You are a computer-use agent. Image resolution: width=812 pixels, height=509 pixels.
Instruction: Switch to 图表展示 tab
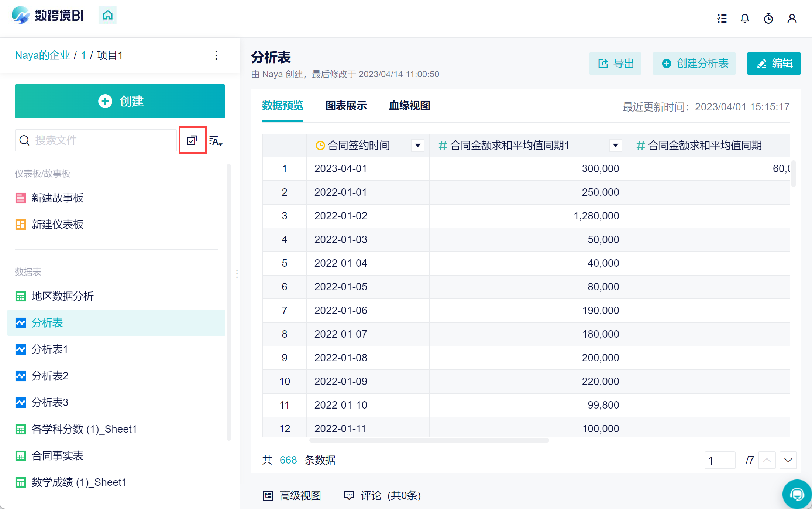point(346,106)
